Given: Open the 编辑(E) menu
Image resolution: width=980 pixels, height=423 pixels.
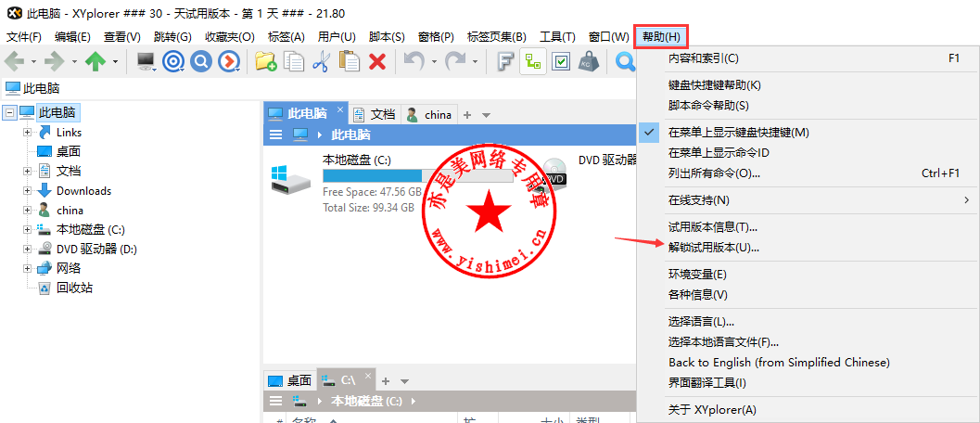Looking at the screenshot, I should [x=72, y=37].
